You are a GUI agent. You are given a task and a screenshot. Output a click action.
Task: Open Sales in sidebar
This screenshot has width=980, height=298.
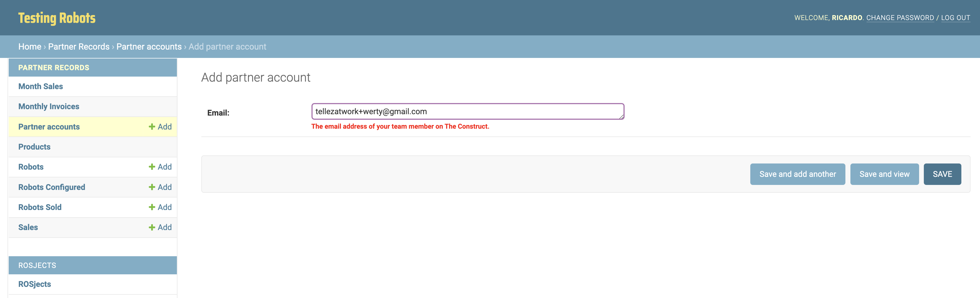[28, 228]
